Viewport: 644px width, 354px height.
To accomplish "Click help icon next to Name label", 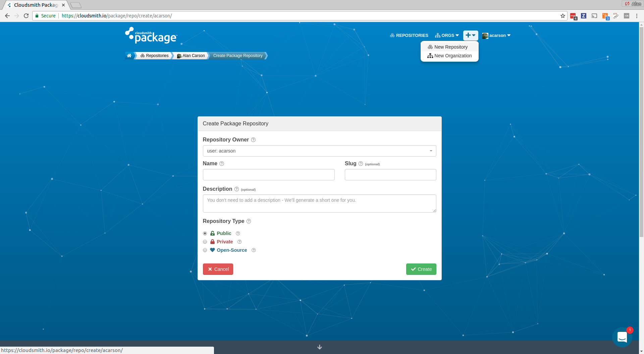I will [x=222, y=164].
